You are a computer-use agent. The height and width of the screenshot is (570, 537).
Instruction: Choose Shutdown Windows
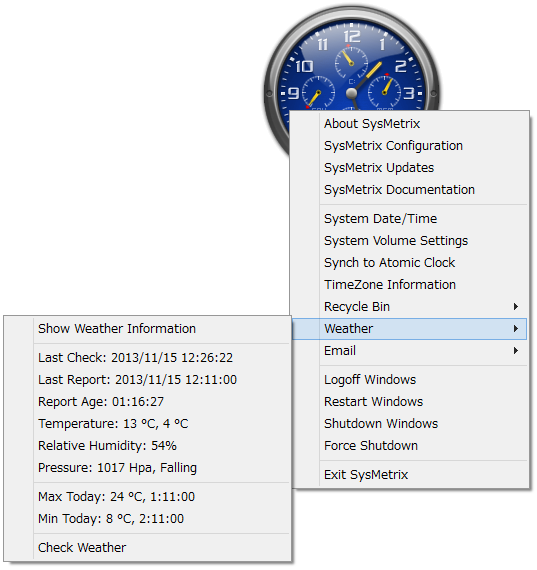409,424
